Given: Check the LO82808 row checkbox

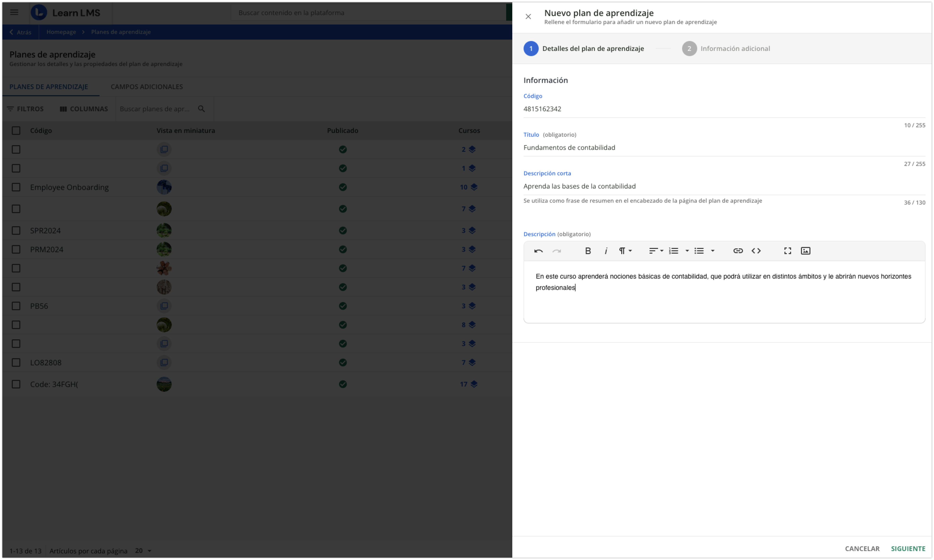Looking at the screenshot, I should tap(16, 363).
